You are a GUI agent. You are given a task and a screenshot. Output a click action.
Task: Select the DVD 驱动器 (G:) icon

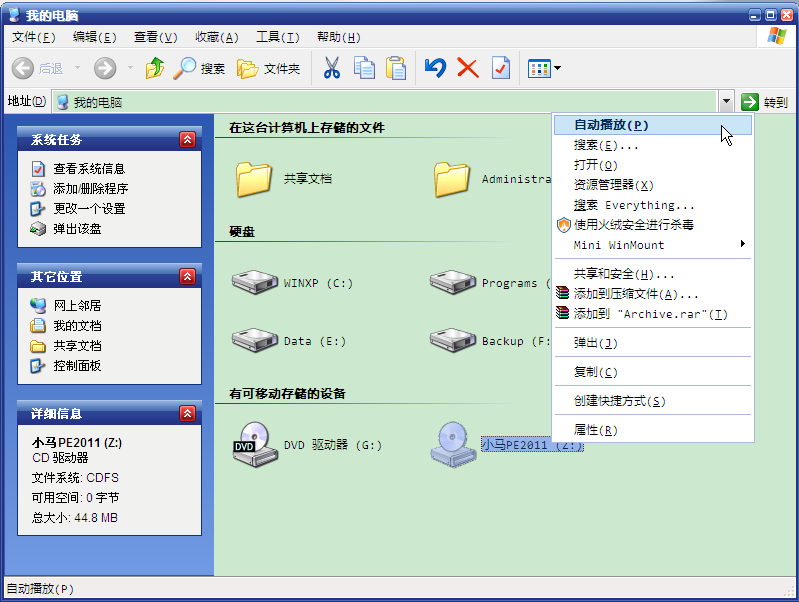click(x=255, y=444)
